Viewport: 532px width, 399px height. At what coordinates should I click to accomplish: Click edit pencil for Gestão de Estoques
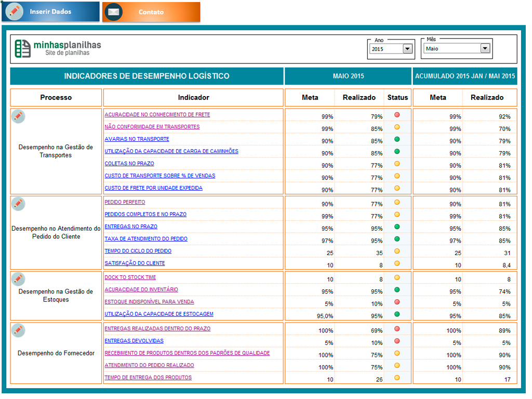[18, 279]
